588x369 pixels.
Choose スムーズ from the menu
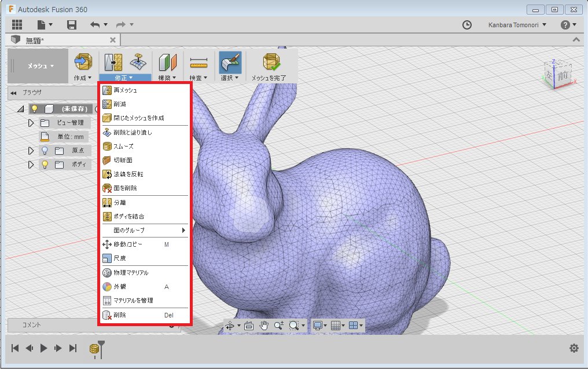click(145, 147)
